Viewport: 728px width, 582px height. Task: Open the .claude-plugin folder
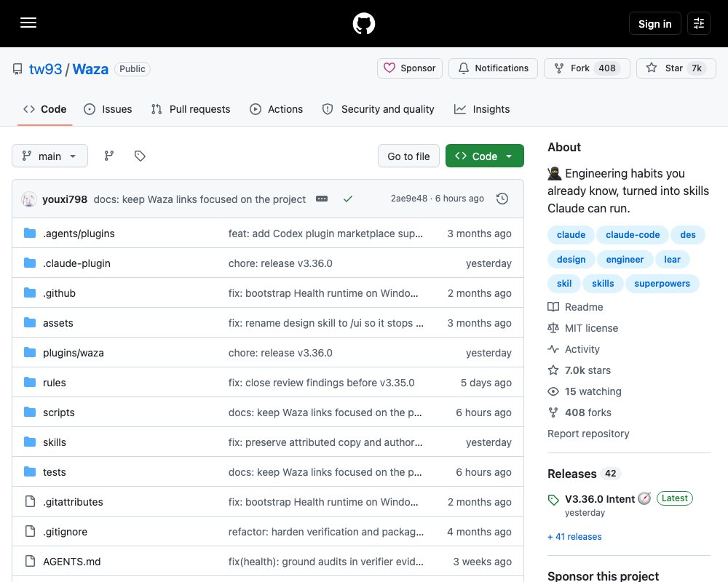(x=76, y=263)
